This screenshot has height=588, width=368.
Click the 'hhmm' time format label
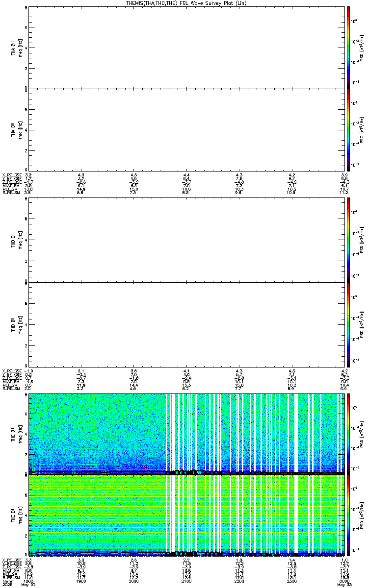tap(7, 581)
